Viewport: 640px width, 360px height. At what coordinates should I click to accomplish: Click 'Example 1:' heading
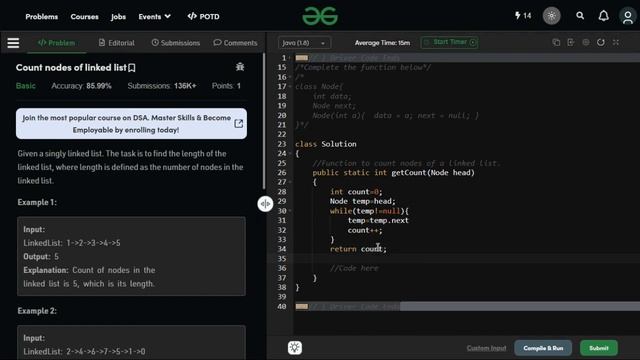37,202
